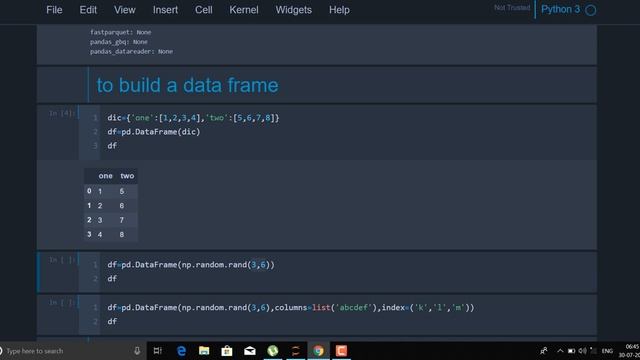640x360 pixels.
Task: Launch Microsoft Edge from the taskbar
Action: [181, 351]
